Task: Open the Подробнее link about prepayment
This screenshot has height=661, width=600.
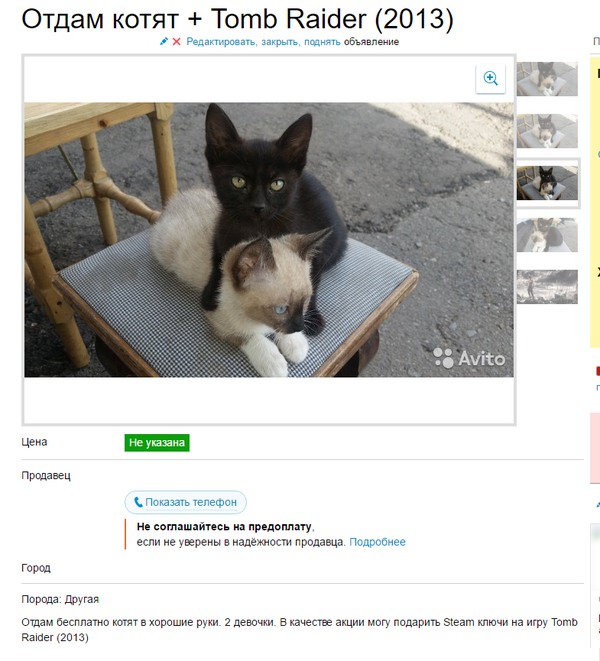Action: [377, 542]
